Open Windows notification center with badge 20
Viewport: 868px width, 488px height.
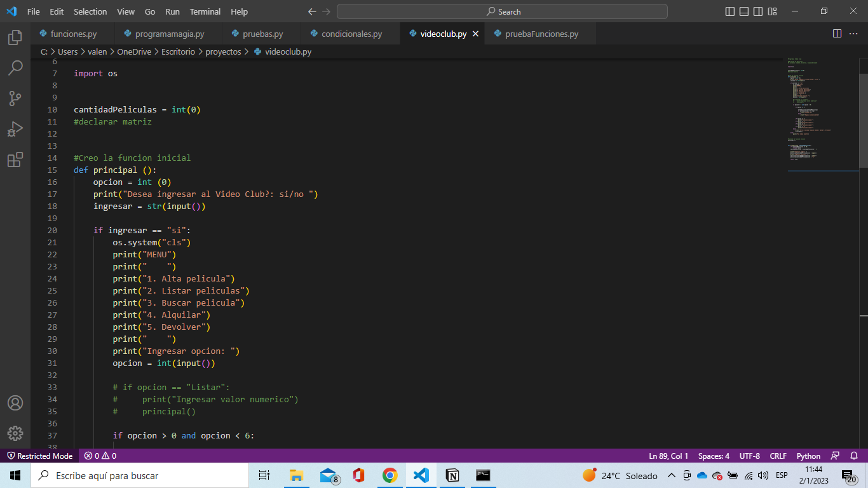(848, 475)
